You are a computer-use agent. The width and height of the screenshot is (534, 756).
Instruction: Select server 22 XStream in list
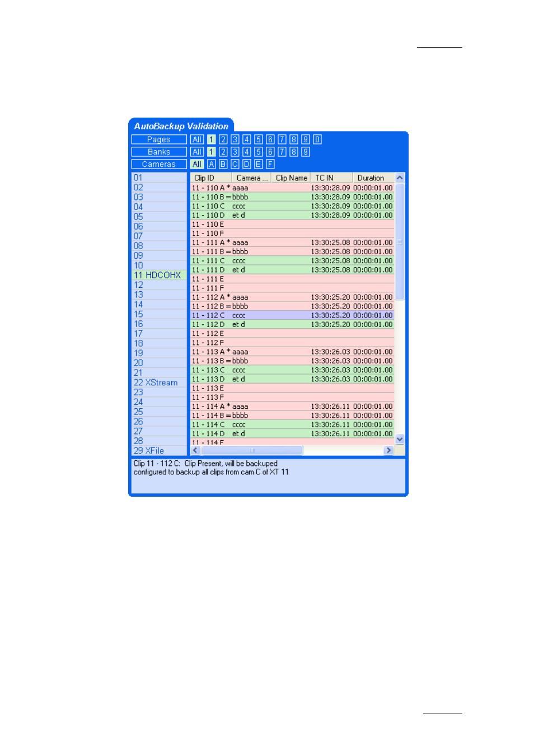tap(160, 382)
